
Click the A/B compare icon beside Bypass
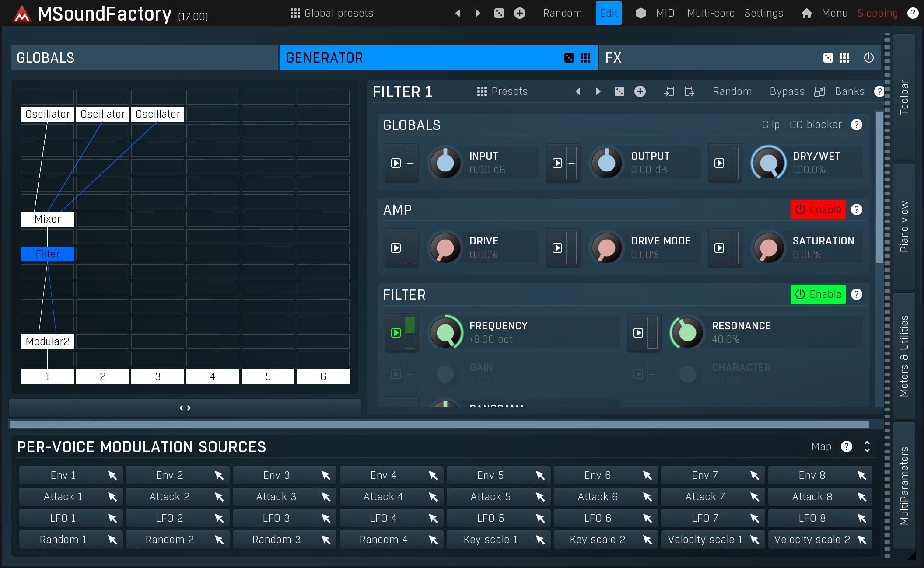(x=819, y=91)
